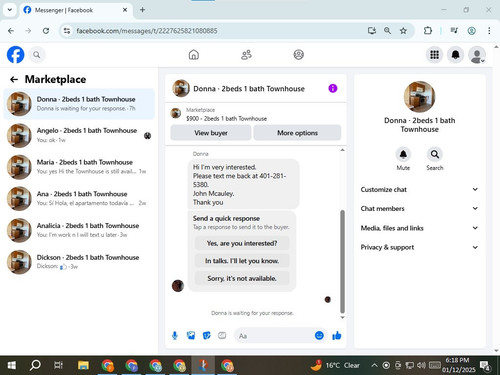Open the Angelo conversation in the list
This screenshot has height=375, width=500.
click(79, 135)
